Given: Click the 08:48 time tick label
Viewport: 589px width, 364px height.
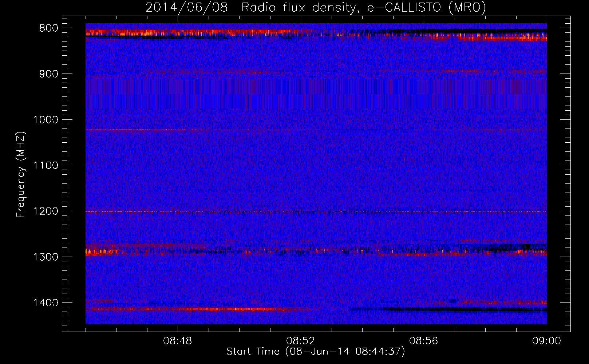Looking at the screenshot, I should (x=178, y=341).
